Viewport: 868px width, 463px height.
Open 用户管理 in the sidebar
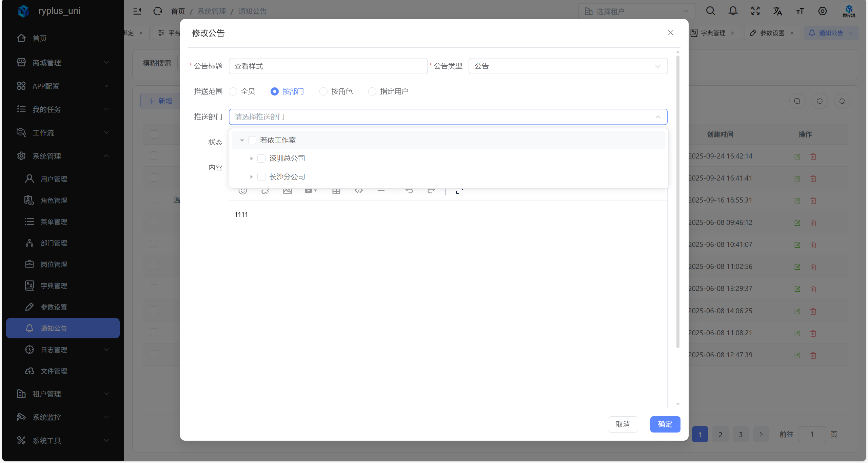coord(54,179)
